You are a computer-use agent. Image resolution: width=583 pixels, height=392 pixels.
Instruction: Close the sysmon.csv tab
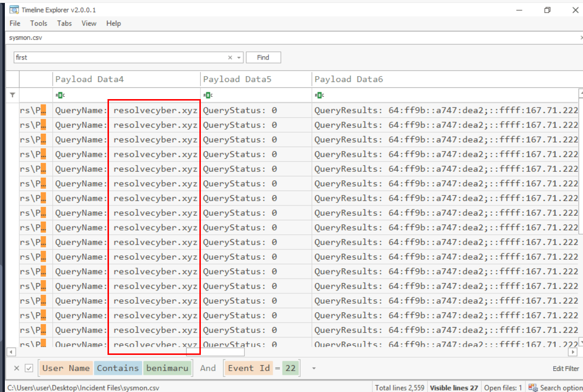click(x=581, y=38)
